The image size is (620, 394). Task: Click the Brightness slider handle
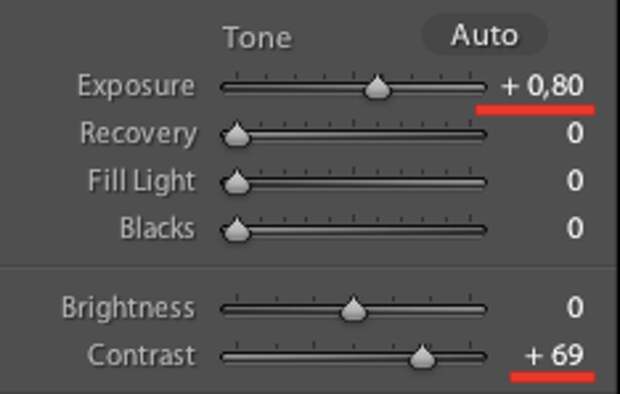pyautogui.click(x=353, y=309)
